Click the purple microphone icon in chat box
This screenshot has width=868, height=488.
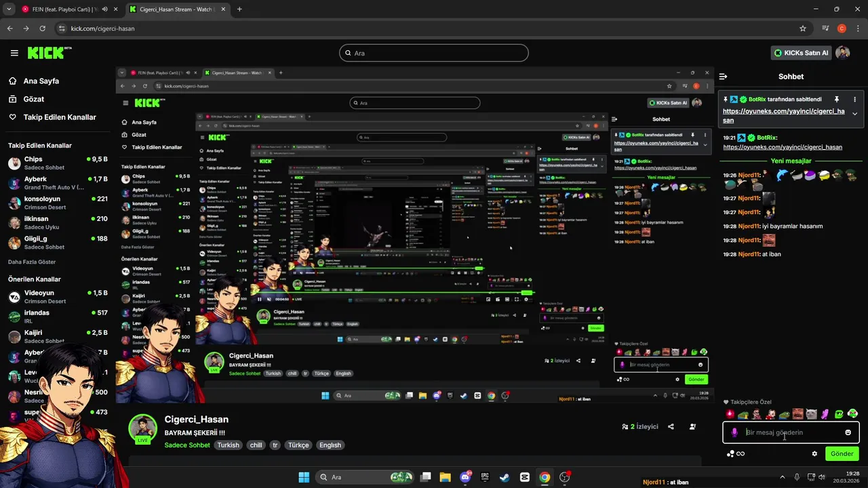pyautogui.click(x=734, y=432)
